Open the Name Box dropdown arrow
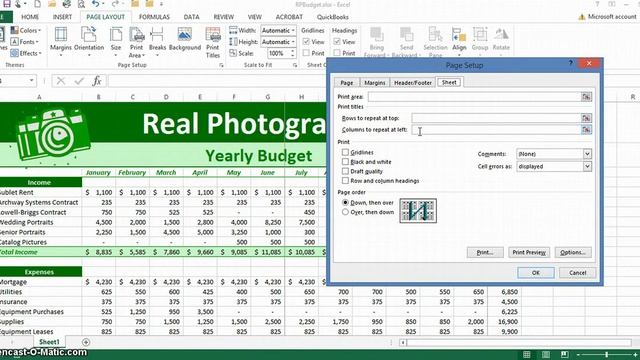 tap(31, 80)
